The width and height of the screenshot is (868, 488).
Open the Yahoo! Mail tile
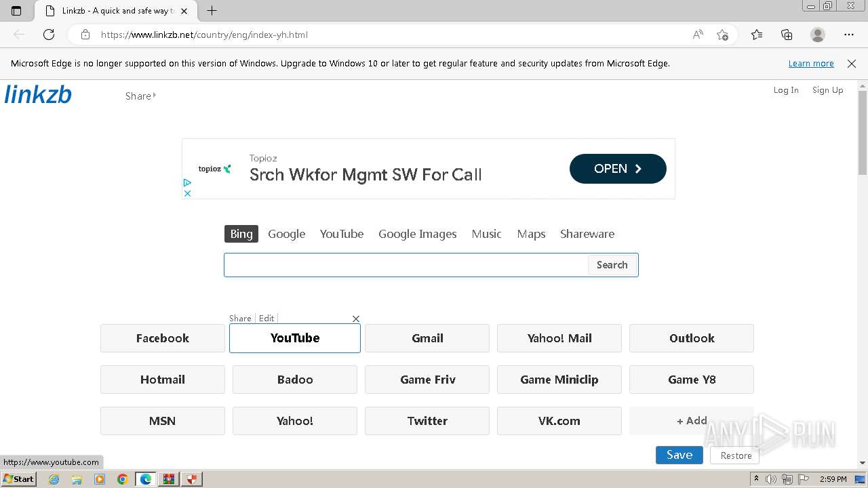click(x=559, y=338)
